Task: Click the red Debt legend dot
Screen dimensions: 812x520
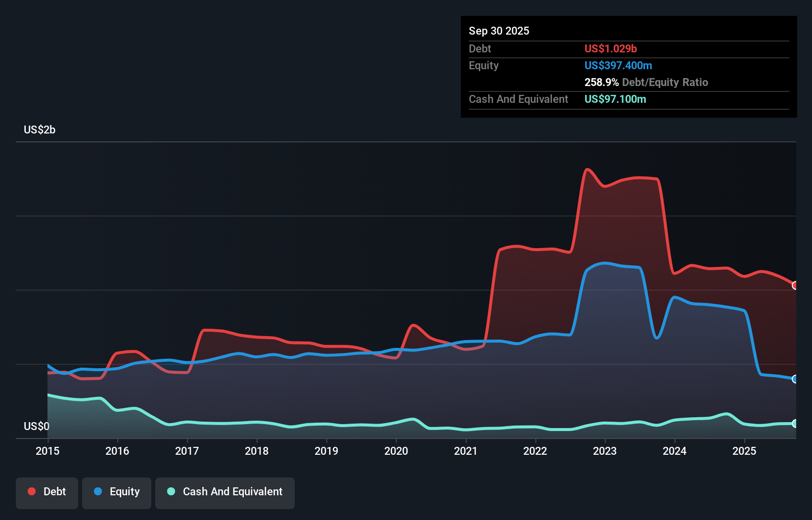Action: coord(32,491)
